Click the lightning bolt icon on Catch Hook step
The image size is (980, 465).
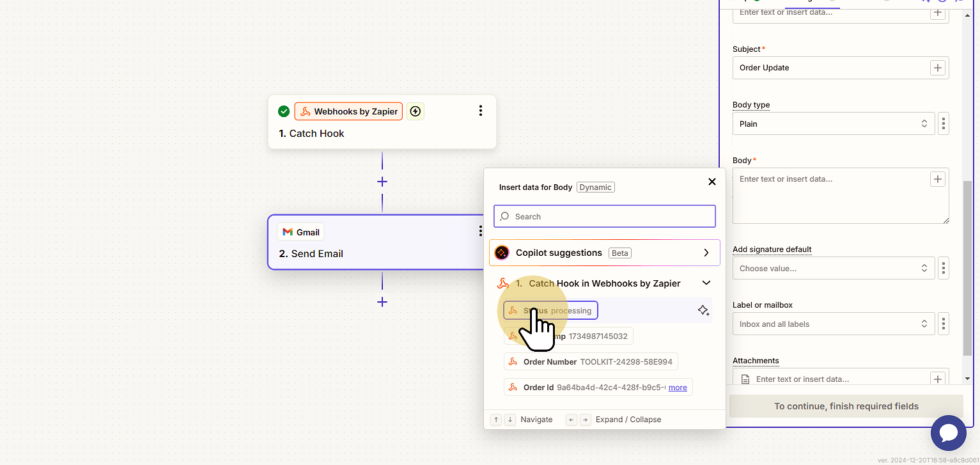coord(416,111)
